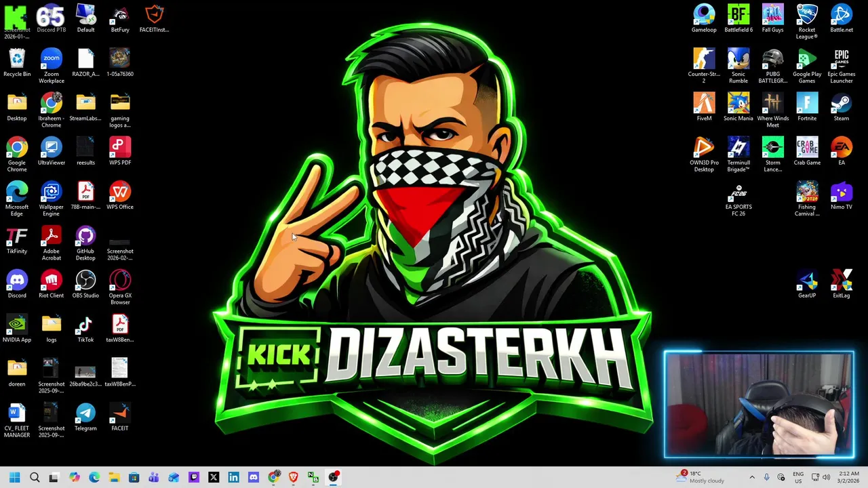Launch TikTok desktop icon
This screenshot has width=868, height=488.
(x=85, y=328)
